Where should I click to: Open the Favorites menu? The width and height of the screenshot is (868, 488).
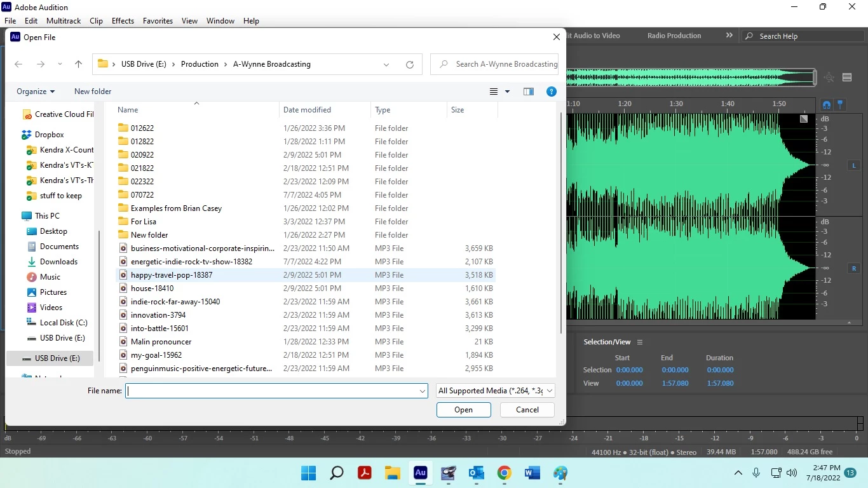(x=158, y=21)
